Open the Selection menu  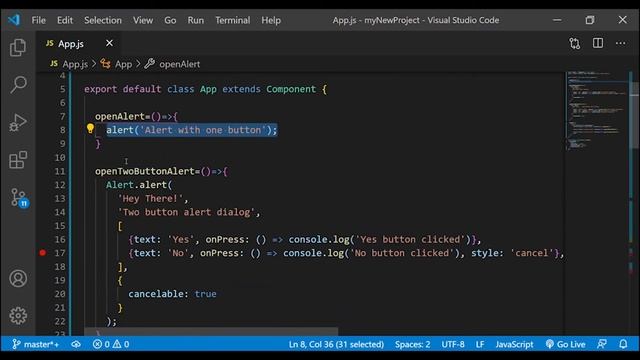103,20
